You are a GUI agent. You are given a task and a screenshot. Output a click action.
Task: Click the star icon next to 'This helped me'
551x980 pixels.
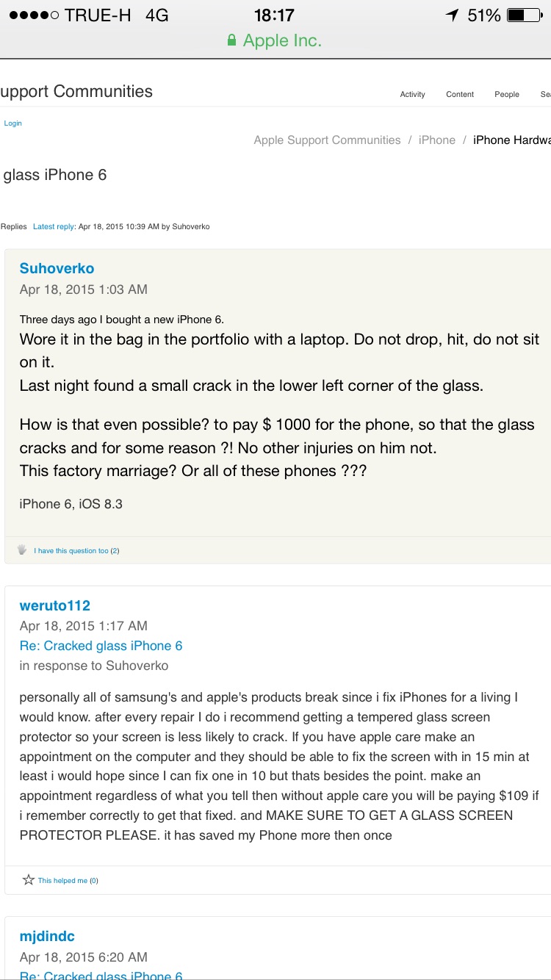28,879
